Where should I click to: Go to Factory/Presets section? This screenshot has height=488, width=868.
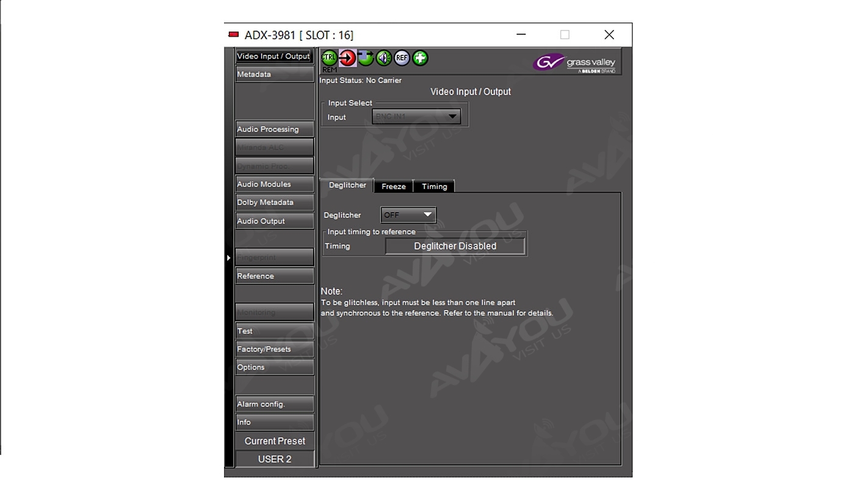[275, 350]
